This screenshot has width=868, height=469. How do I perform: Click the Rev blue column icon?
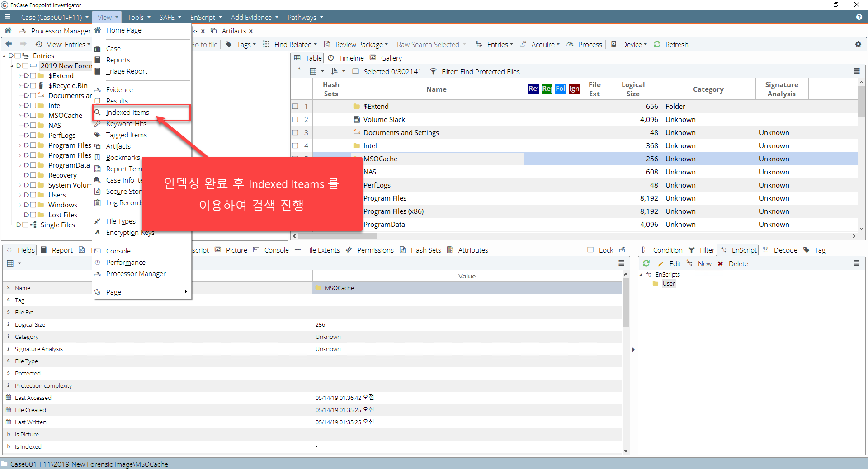click(x=533, y=89)
